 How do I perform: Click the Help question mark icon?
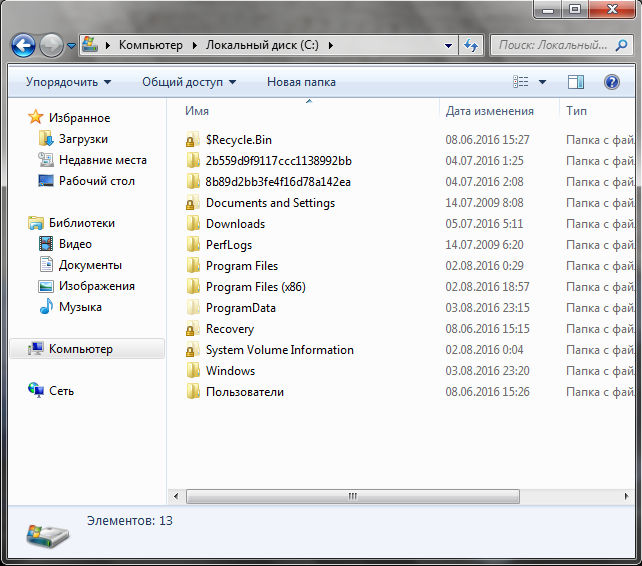pos(611,82)
